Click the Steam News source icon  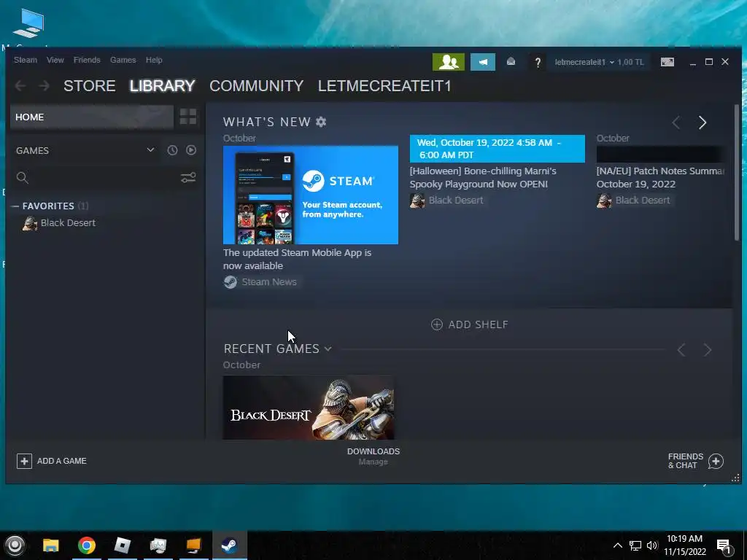point(231,282)
